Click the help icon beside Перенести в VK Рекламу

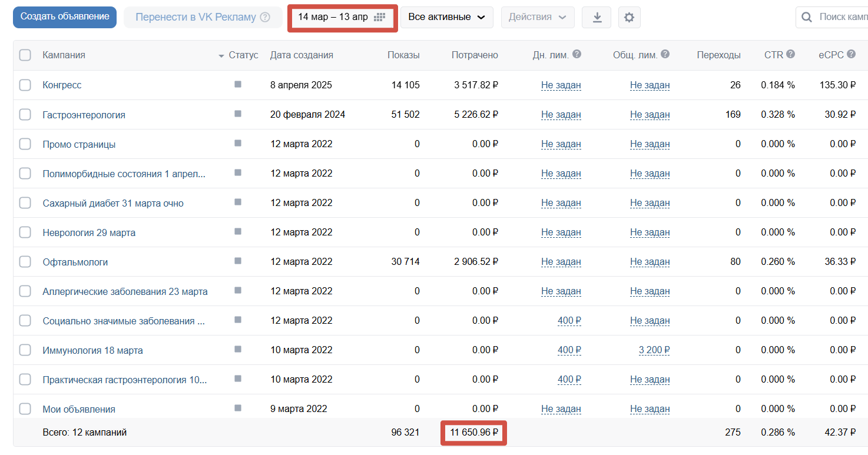[265, 17]
